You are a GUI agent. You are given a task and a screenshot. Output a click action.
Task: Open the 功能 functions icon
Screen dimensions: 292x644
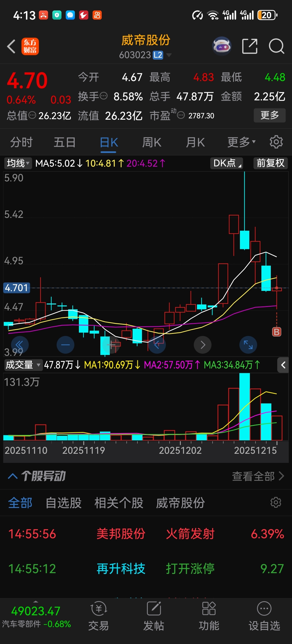tap(209, 617)
